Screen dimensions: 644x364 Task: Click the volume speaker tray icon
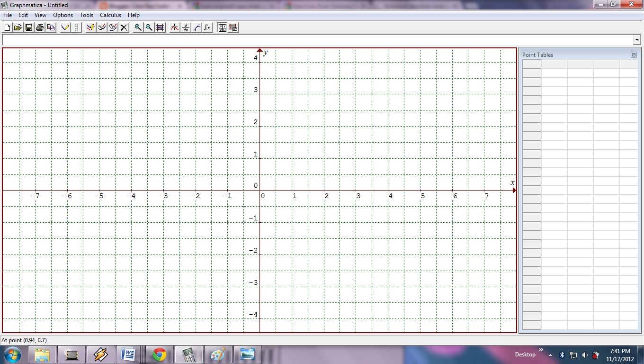pyautogui.click(x=585, y=355)
